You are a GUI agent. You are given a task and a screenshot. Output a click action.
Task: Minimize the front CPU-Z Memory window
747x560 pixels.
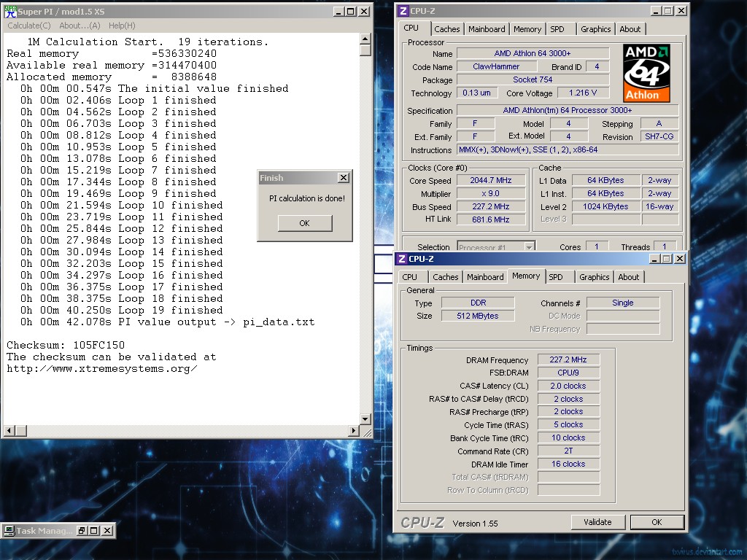tap(654, 259)
